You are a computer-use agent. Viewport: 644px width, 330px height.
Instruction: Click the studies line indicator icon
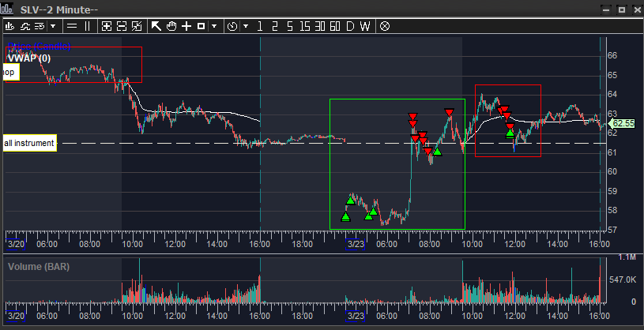[x=25, y=26]
